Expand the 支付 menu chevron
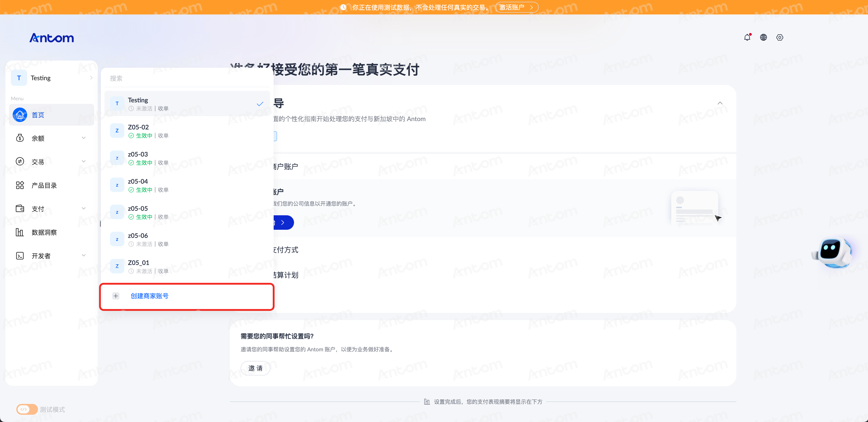The height and width of the screenshot is (422, 868). (83, 209)
